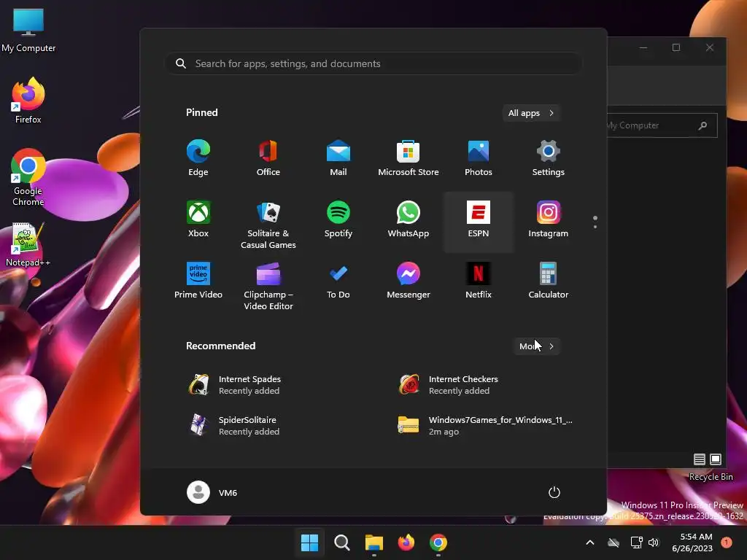This screenshot has width=747, height=560.
Task: Open Instagram from pinned apps
Action: [549, 220]
